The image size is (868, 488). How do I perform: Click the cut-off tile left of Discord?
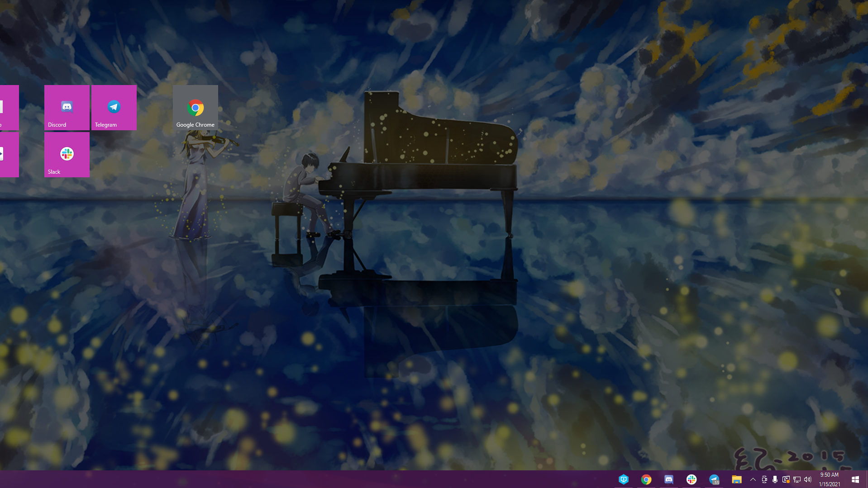[9, 108]
